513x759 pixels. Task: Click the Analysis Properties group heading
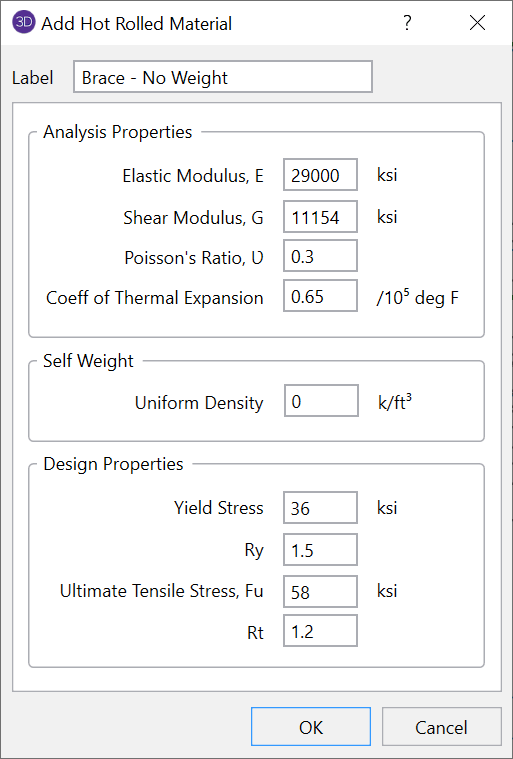point(118,132)
